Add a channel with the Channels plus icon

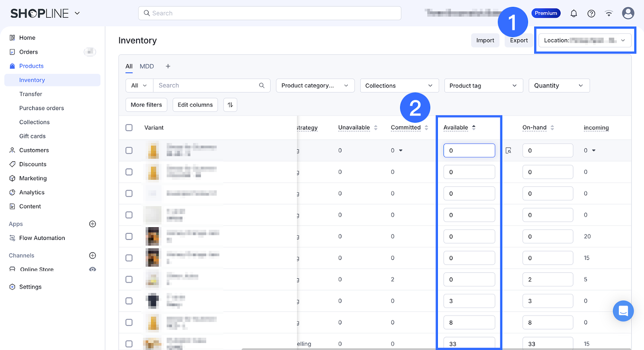coord(93,255)
